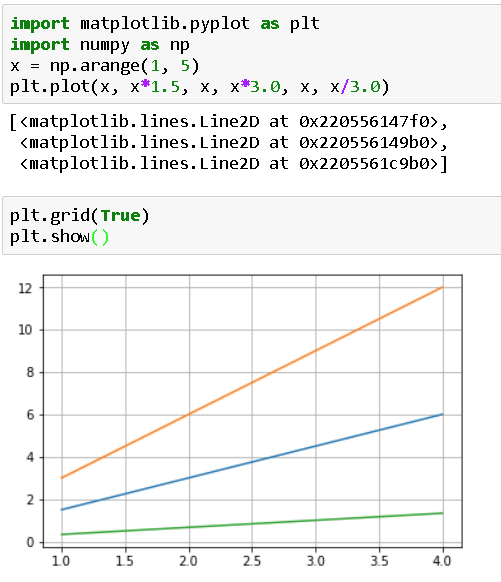This screenshot has width=501, height=582.
Task: Click x-axis tick label 3.5
Action: [379, 561]
